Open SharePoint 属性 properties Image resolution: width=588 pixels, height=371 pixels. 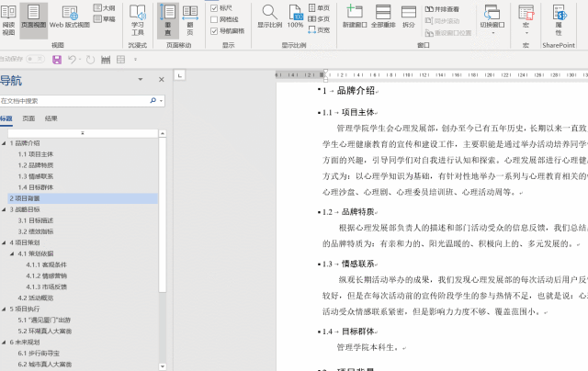pyautogui.click(x=559, y=20)
